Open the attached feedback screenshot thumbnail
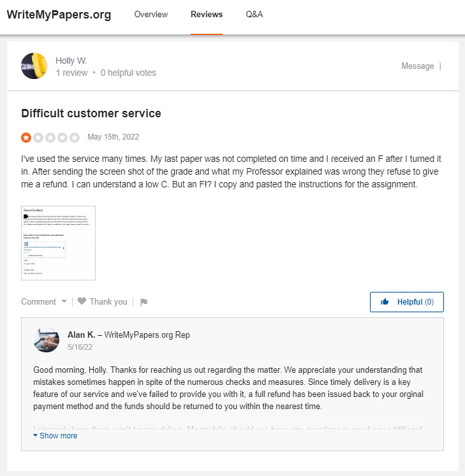 tap(59, 243)
